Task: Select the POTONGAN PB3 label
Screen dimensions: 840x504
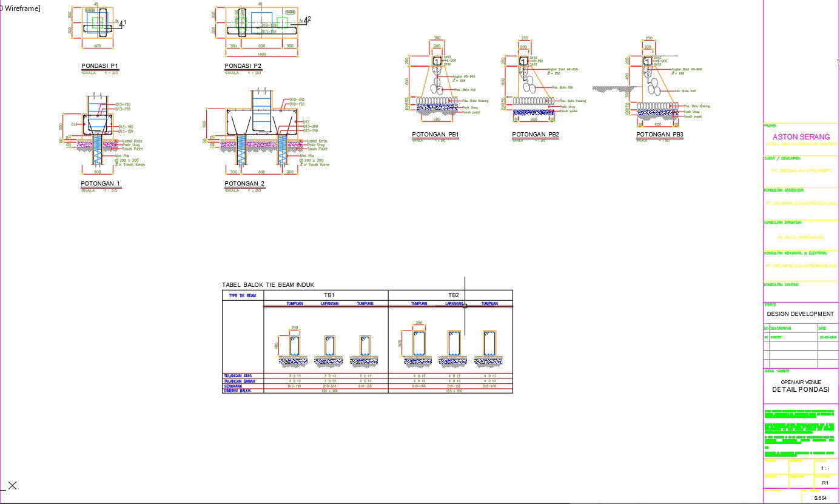Action: 660,135
